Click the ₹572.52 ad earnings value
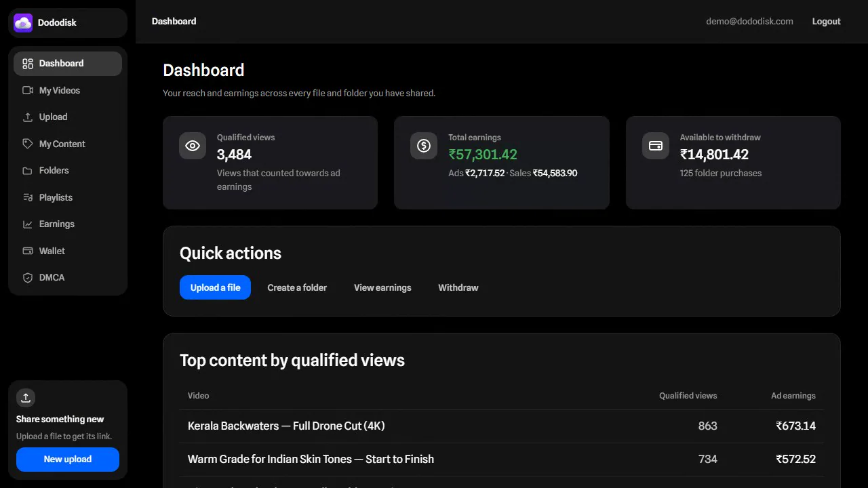The image size is (868, 488). pos(796,460)
